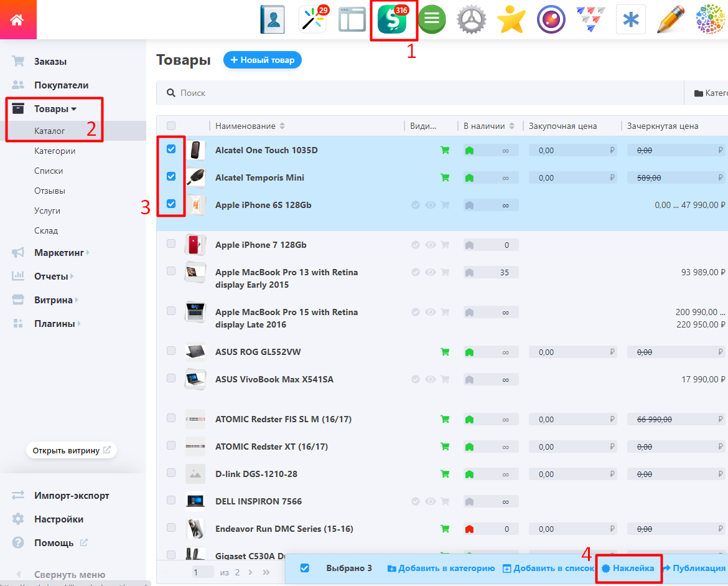The image size is (728, 586).
Task: Select the Apple iPhone 7 128Gb checkbox
Action: point(171,244)
